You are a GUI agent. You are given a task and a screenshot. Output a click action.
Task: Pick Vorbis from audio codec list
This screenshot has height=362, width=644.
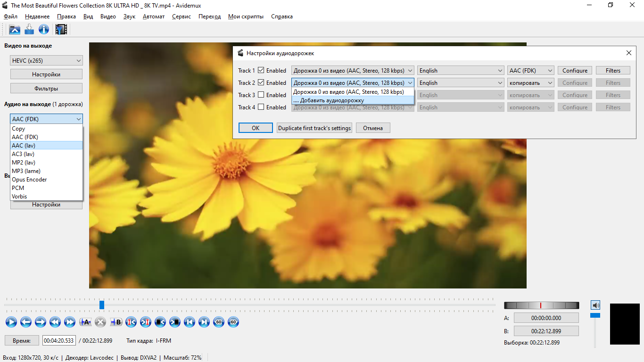pyautogui.click(x=46, y=196)
